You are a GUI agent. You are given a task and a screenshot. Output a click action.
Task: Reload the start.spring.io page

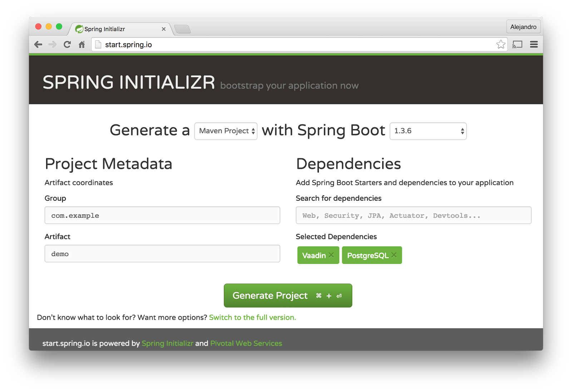click(x=67, y=44)
